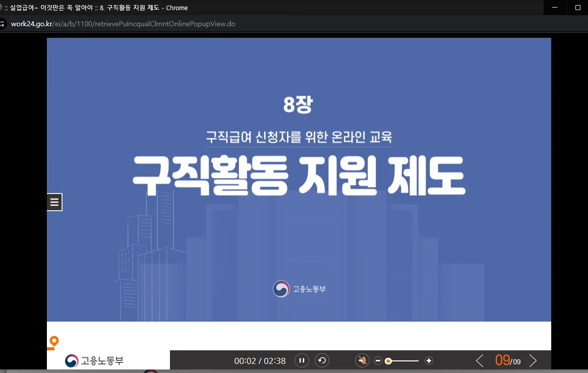The height and width of the screenshot is (373, 588).
Task: Open the hamburger chapter list menu
Action: click(x=54, y=202)
